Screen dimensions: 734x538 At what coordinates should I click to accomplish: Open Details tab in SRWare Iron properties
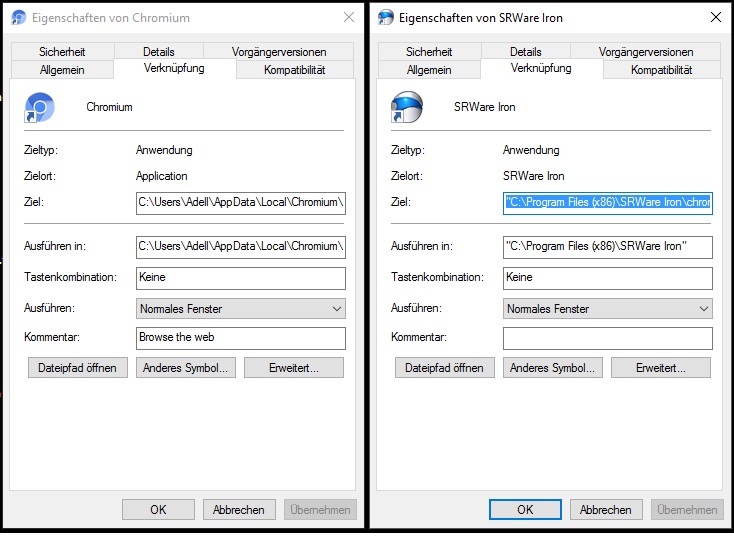click(526, 52)
